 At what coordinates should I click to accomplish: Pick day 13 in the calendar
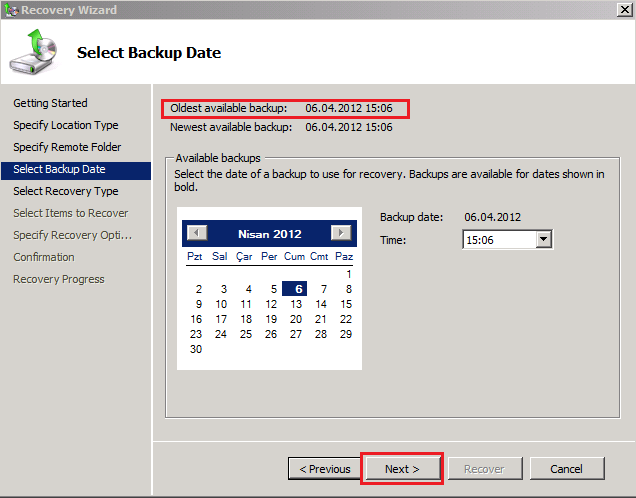296,304
